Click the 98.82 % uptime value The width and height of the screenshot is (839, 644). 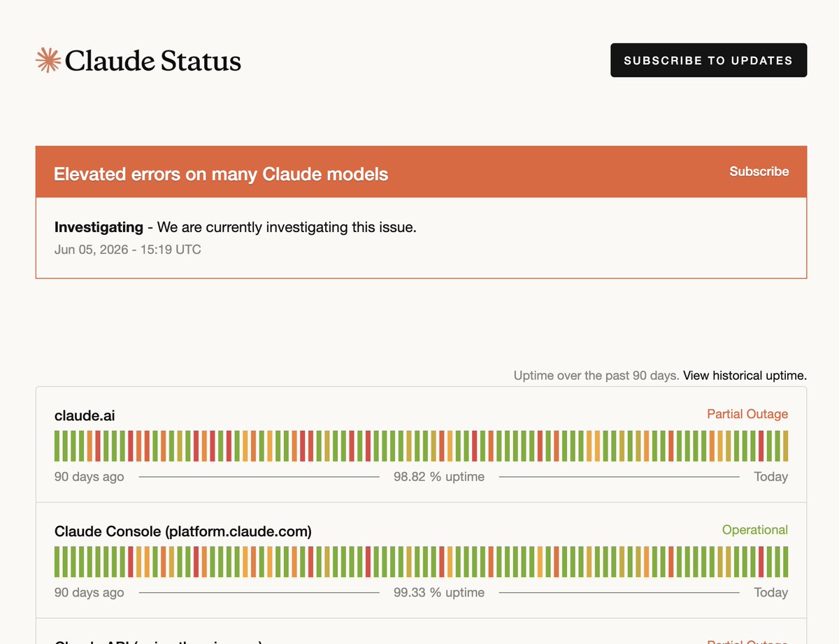[439, 477]
